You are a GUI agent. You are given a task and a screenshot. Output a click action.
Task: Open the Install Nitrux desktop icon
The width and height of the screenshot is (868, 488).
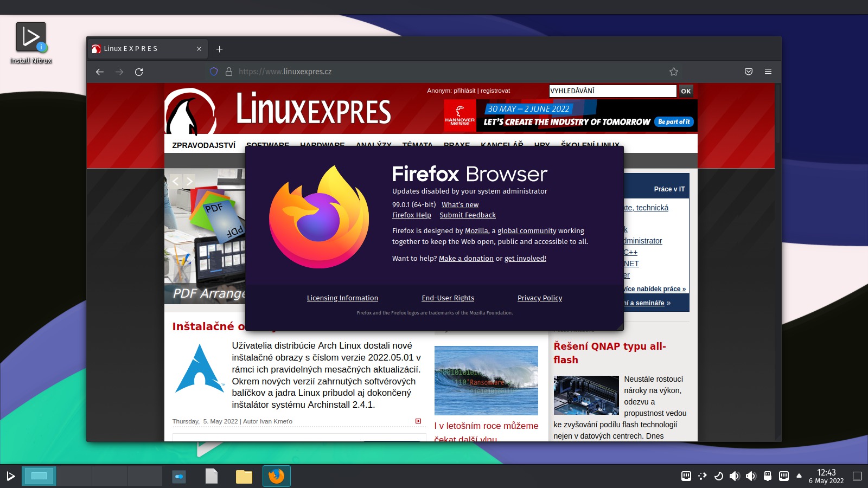(31, 43)
